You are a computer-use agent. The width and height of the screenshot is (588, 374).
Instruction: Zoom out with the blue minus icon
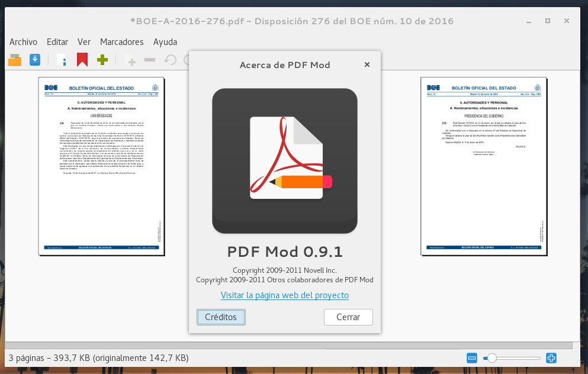click(472, 358)
